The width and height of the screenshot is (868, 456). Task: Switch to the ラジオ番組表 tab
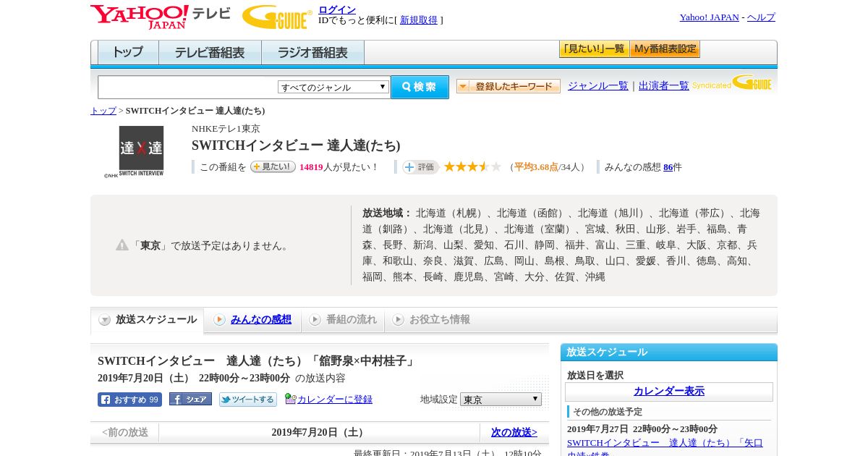[312, 53]
